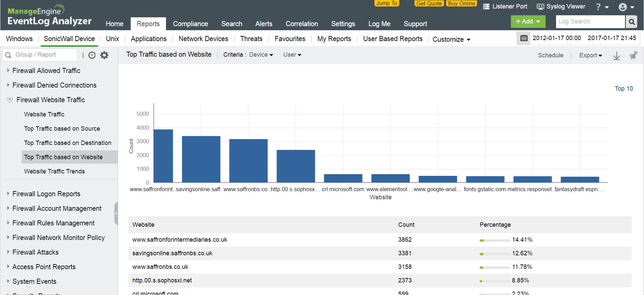Expand Access Point Reports group
The width and height of the screenshot is (644, 295).
[8, 266]
